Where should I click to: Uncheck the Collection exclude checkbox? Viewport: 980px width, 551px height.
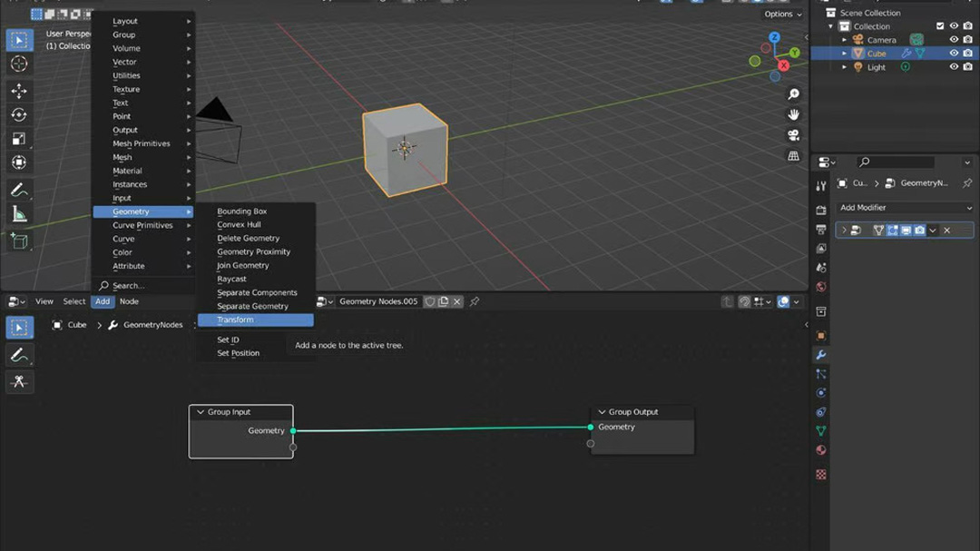point(940,26)
